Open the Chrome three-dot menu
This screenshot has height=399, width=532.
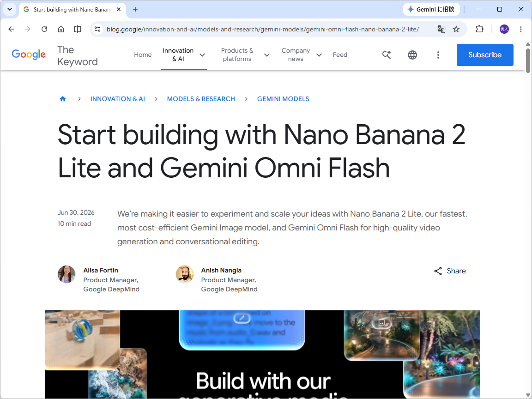[x=521, y=29]
